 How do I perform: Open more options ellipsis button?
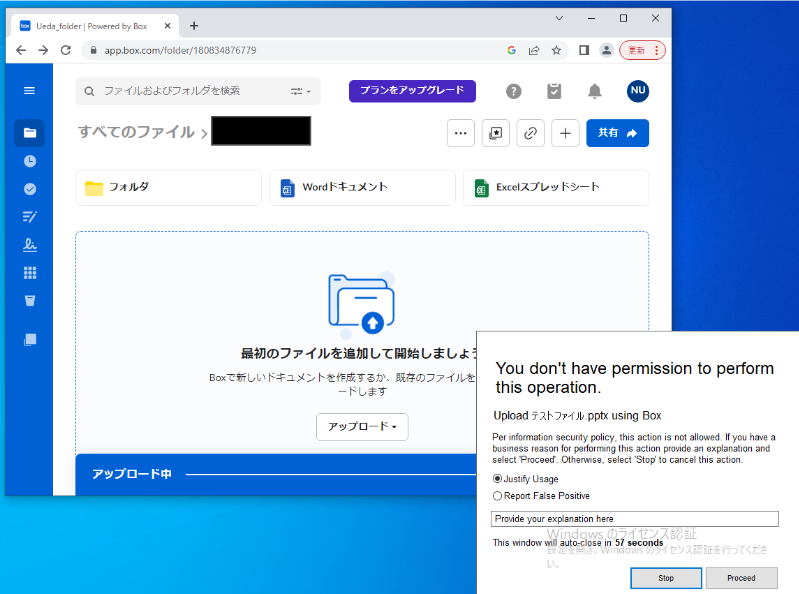coord(461,133)
